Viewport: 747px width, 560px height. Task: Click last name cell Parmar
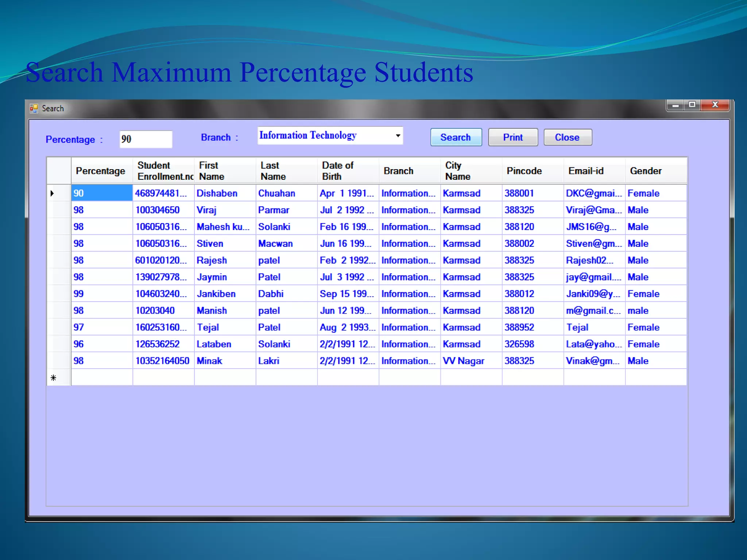[x=287, y=210]
